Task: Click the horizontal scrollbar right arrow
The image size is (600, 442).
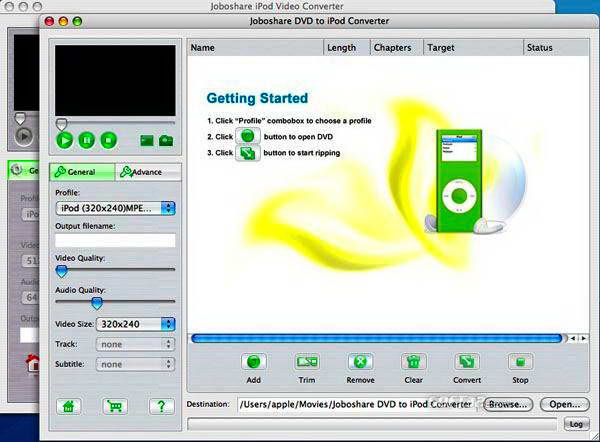Action: click(x=584, y=338)
